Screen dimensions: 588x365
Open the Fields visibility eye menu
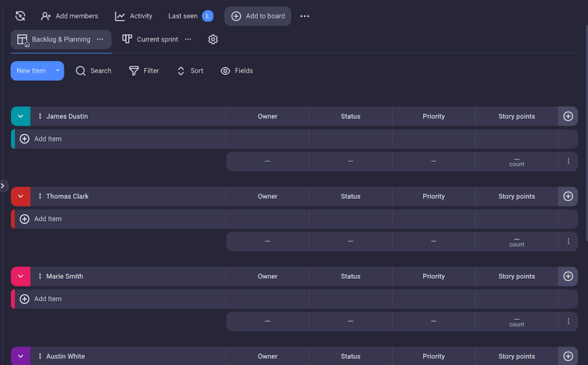226,71
